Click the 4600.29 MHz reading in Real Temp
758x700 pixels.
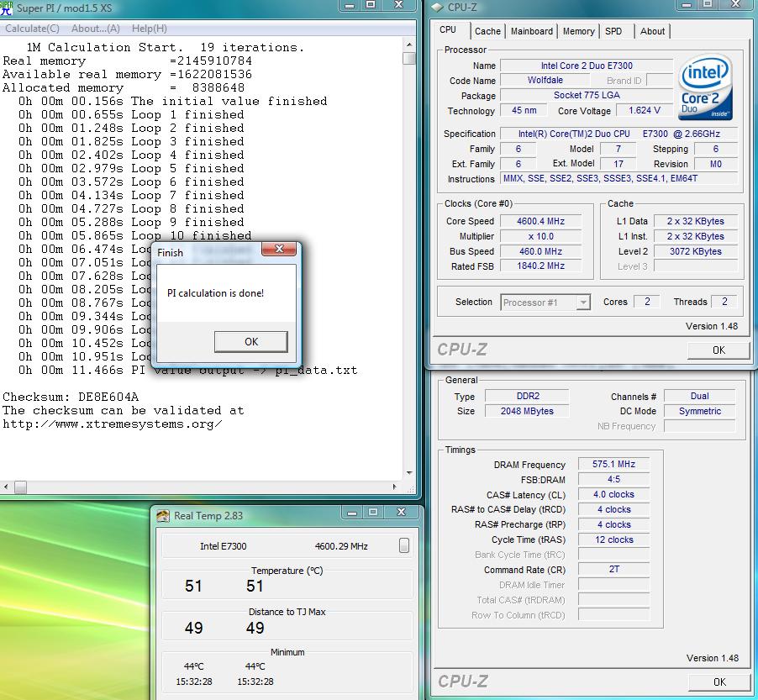(x=341, y=546)
